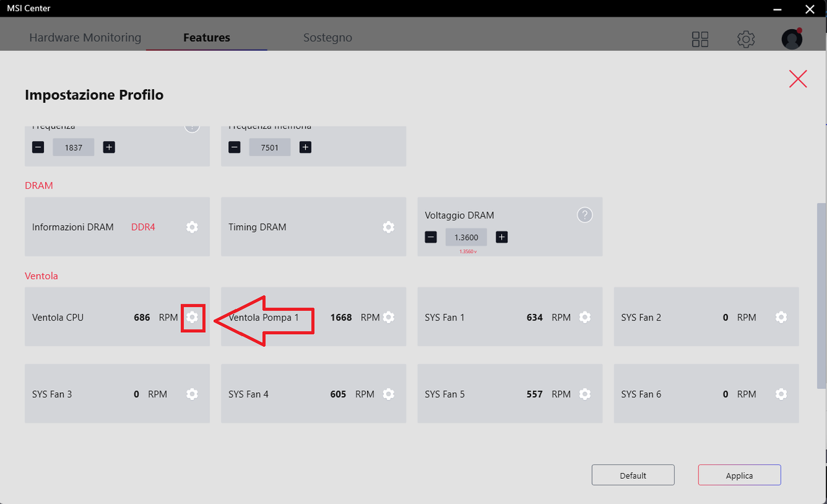Image resolution: width=827 pixels, height=504 pixels.
Task: Open SYS Fan 2 settings gear
Action: [x=781, y=317]
